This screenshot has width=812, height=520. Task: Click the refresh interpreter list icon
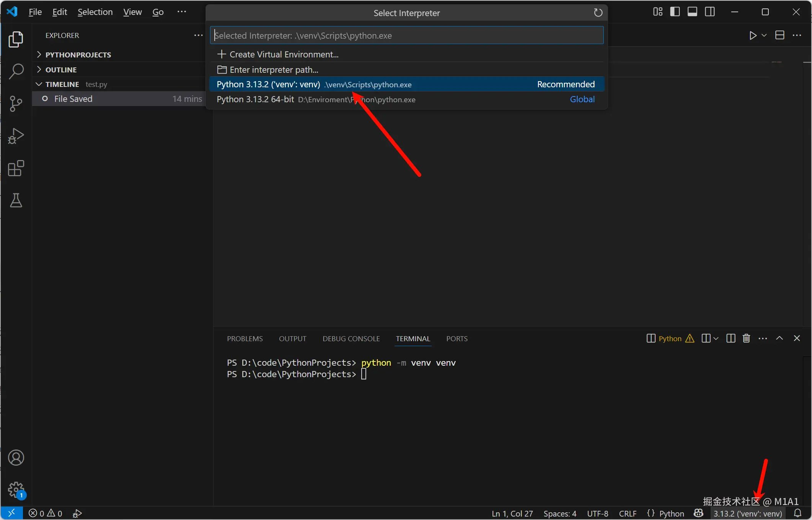pyautogui.click(x=598, y=13)
